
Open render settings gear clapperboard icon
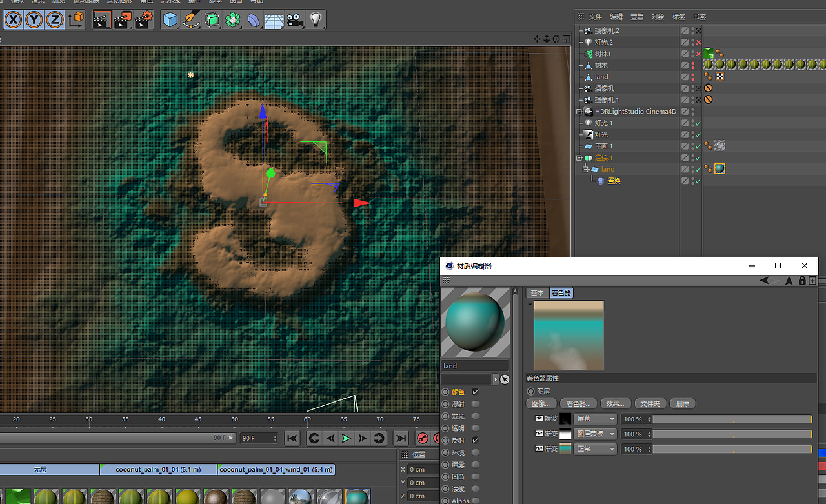pos(143,20)
